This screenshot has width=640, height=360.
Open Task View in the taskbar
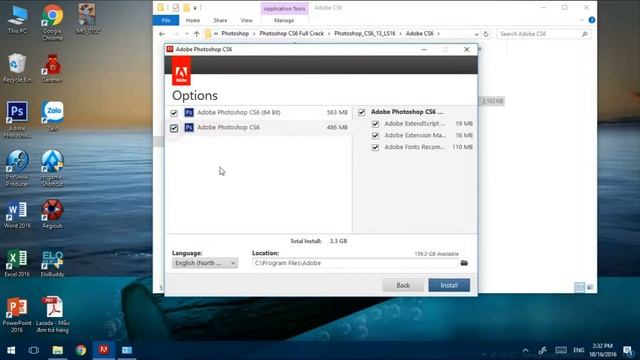click(x=34, y=350)
